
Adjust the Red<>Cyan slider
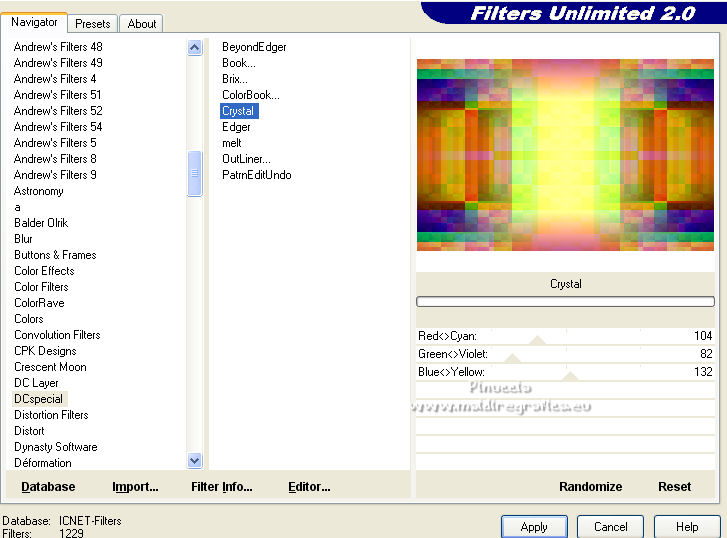(x=538, y=341)
